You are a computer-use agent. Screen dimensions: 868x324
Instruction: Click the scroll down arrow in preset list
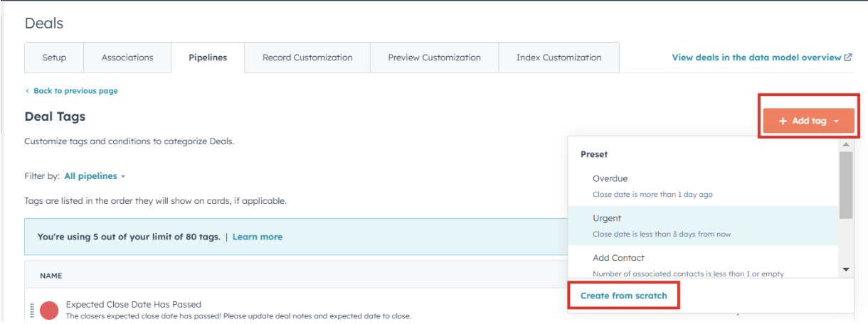click(x=846, y=269)
